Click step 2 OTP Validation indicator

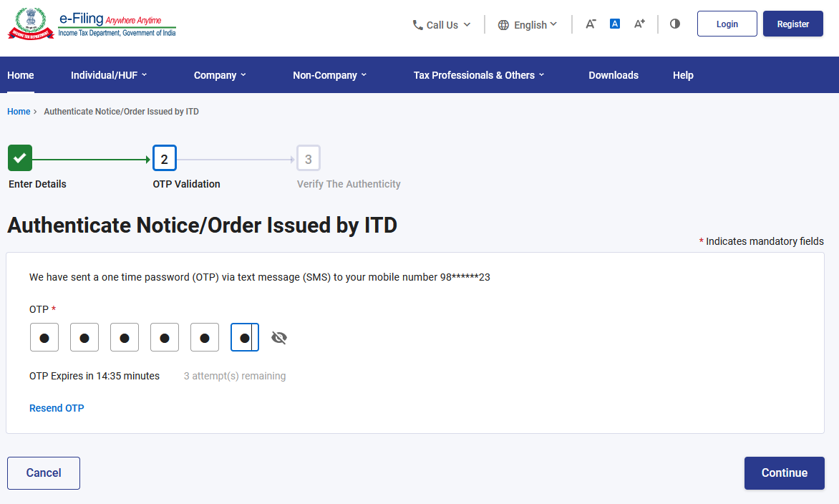click(164, 158)
